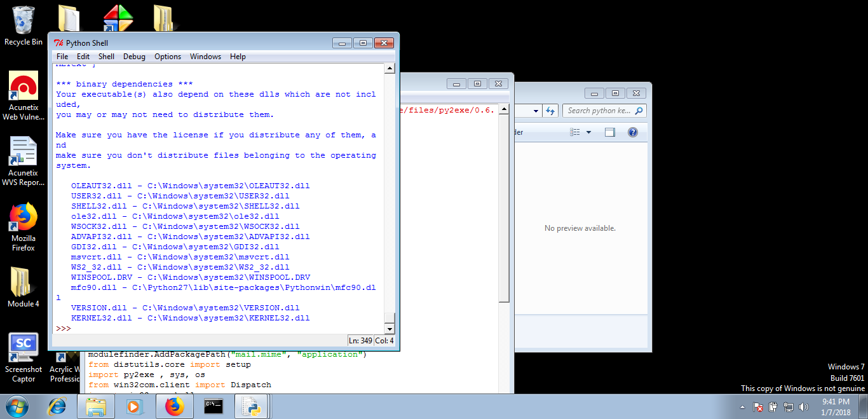Open the Debug menu in Python Shell
The height and width of the screenshot is (419, 868).
click(x=134, y=57)
